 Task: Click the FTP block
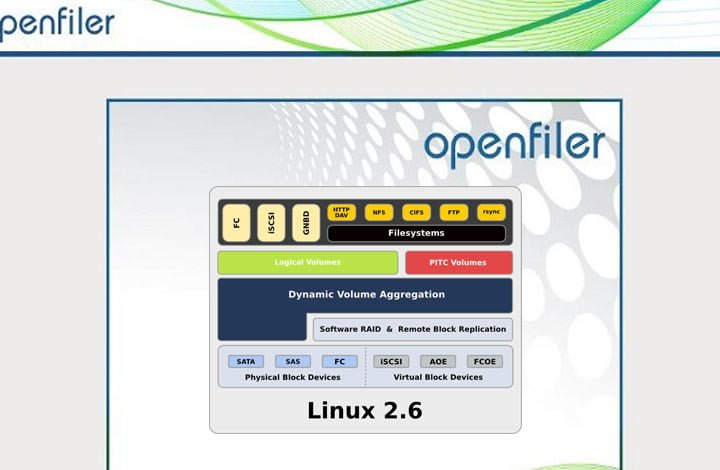coord(454,213)
